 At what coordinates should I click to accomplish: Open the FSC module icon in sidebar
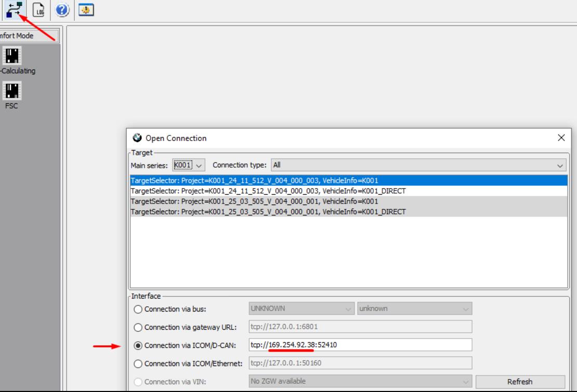[12, 90]
